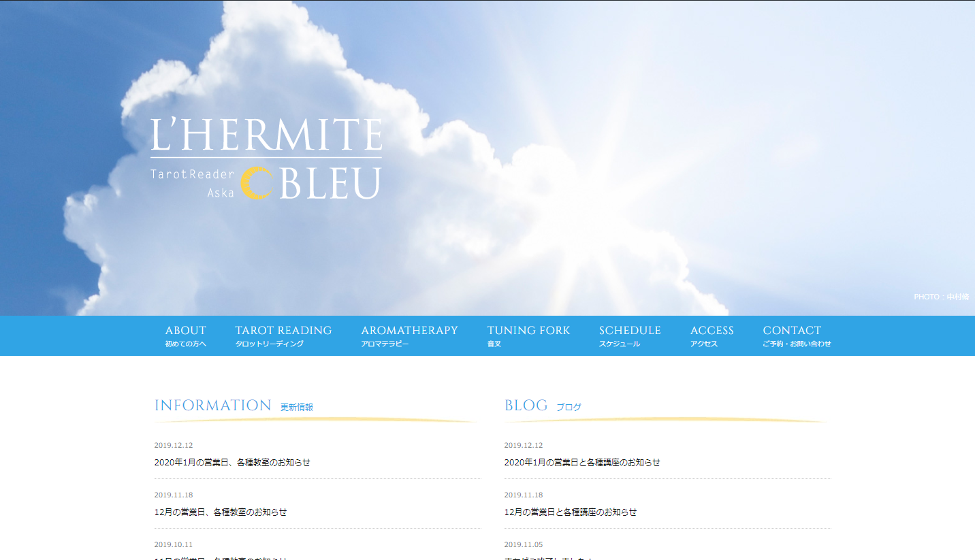The height and width of the screenshot is (560, 975).
Task: View the SCHEDULE page
Action: point(630,336)
